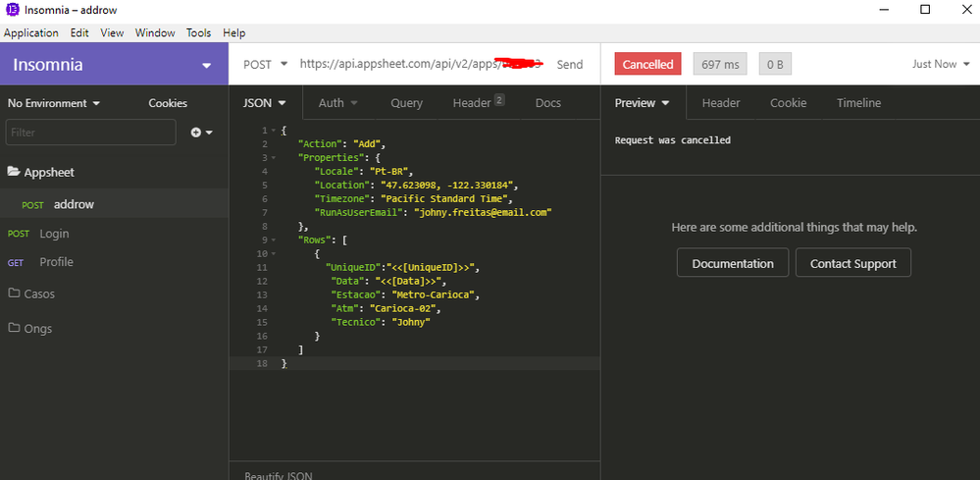Switch to the Timeline tab
This screenshot has width=980, height=480.
(x=858, y=103)
